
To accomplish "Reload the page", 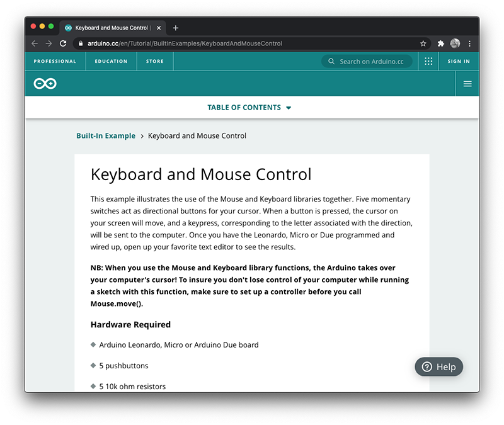I will (63, 43).
